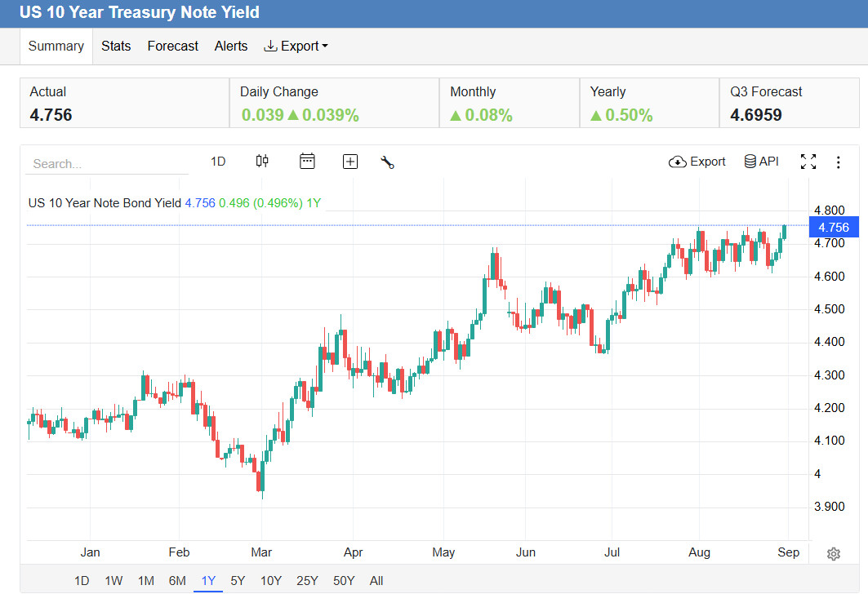This screenshot has width=868, height=594.
Task: Switch chart range to All
Action: 376,581
